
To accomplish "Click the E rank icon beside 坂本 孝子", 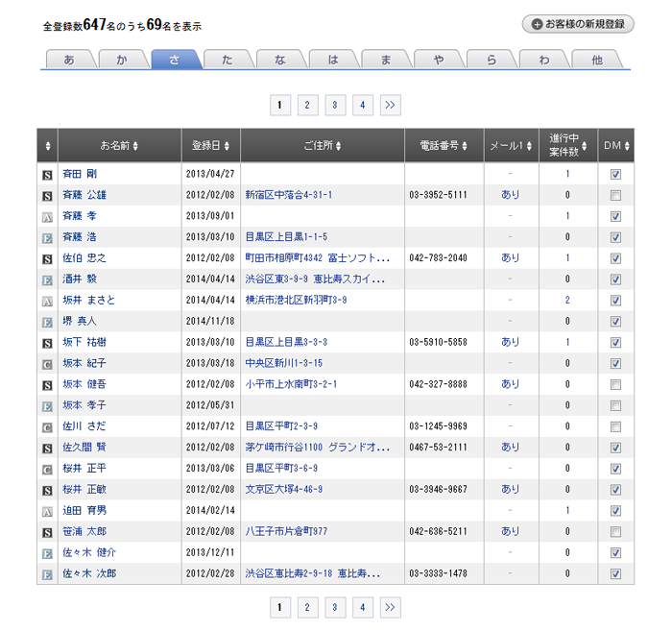I will [47, 406].
